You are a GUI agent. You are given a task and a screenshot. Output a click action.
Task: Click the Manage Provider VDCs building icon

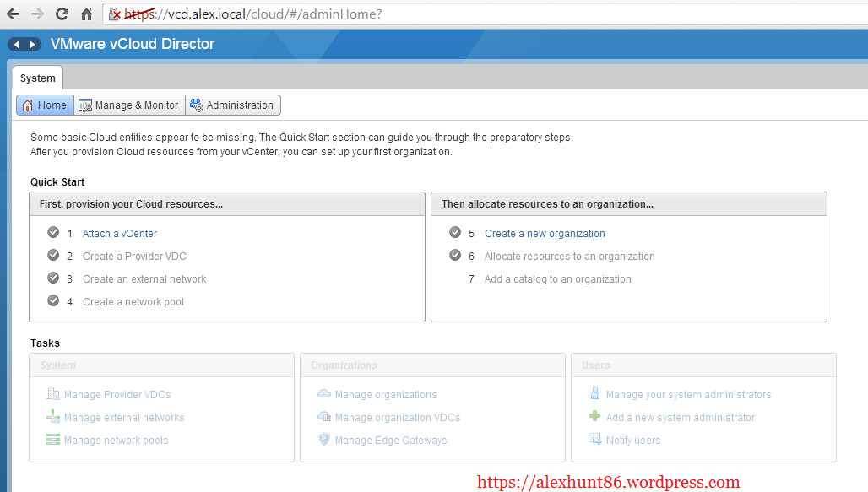pos(53,393)
